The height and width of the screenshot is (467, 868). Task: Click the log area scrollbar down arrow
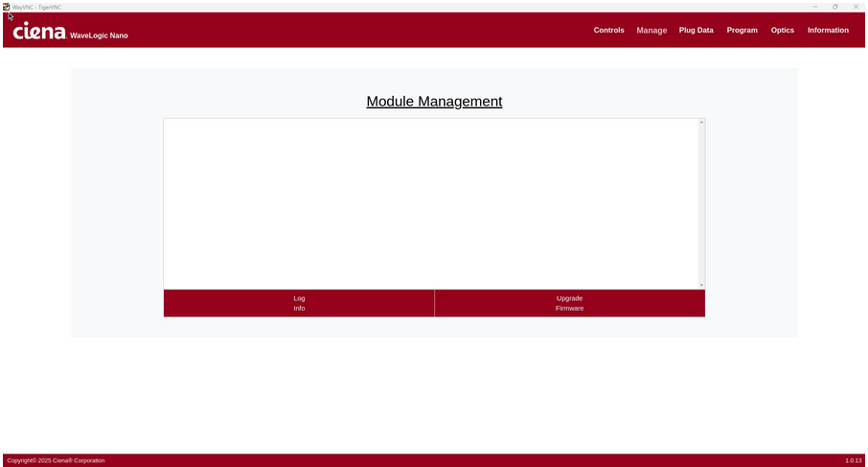pos(701,286)
